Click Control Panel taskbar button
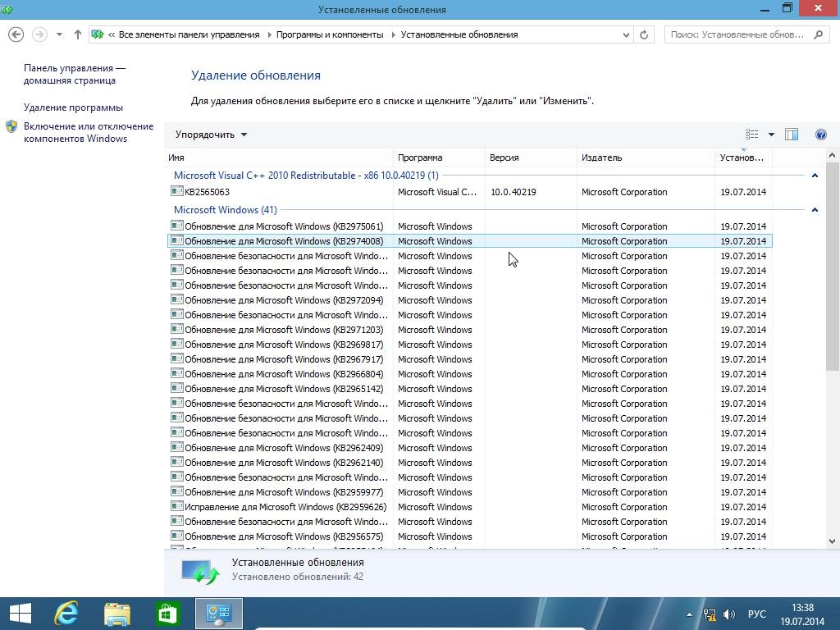This screenshot has width=840, height=630. (x=218, y=614)
